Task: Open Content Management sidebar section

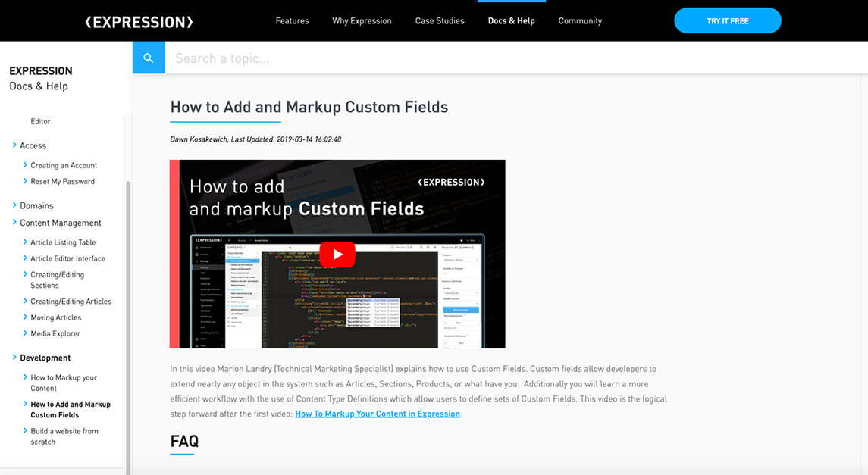Action: click(61, 223)
